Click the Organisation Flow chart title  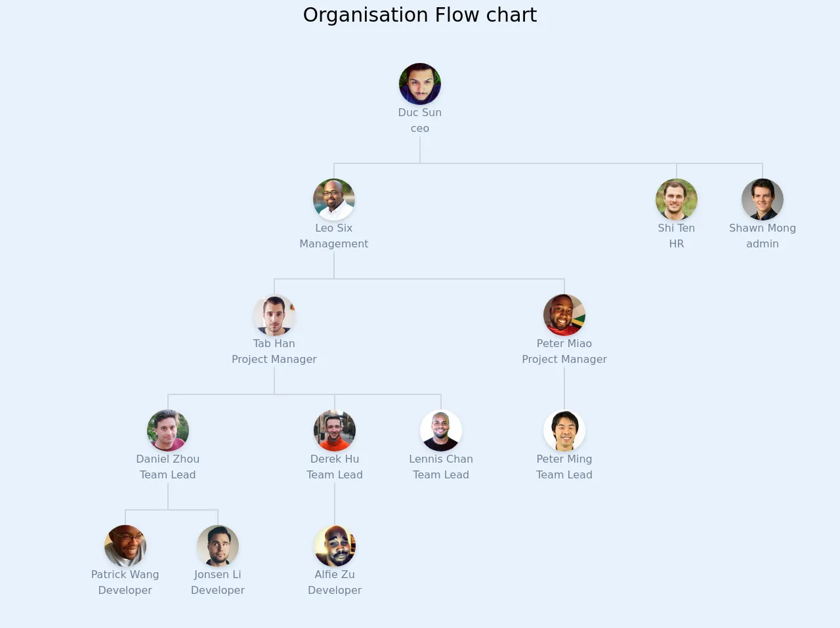420,15
